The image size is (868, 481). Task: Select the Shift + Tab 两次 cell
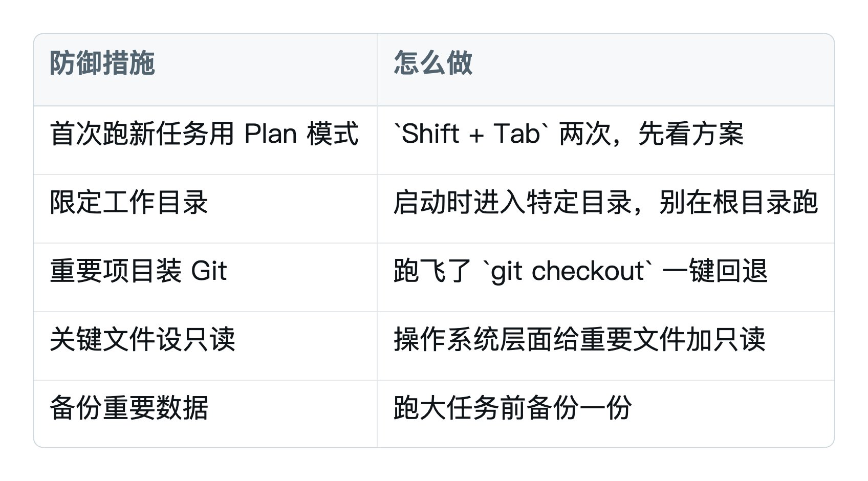[605, 140]
